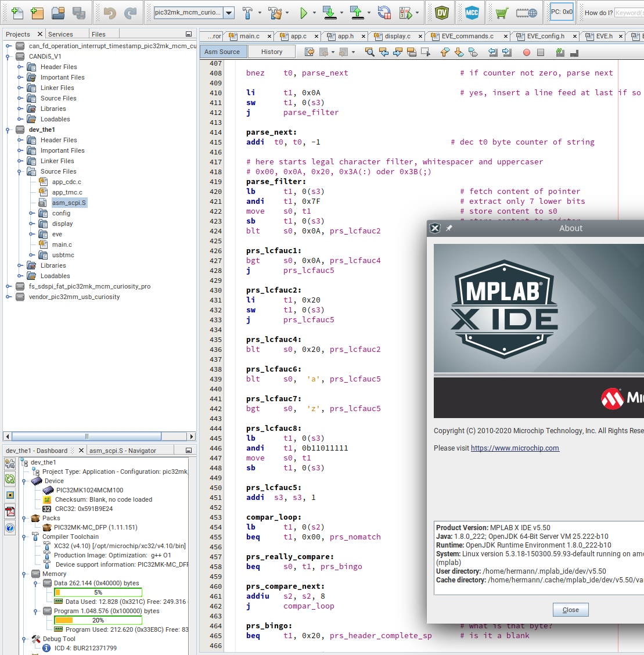Open dashboard Project Properties wrench icon
The width and height of the screenshot is (644, 655).
10,463
